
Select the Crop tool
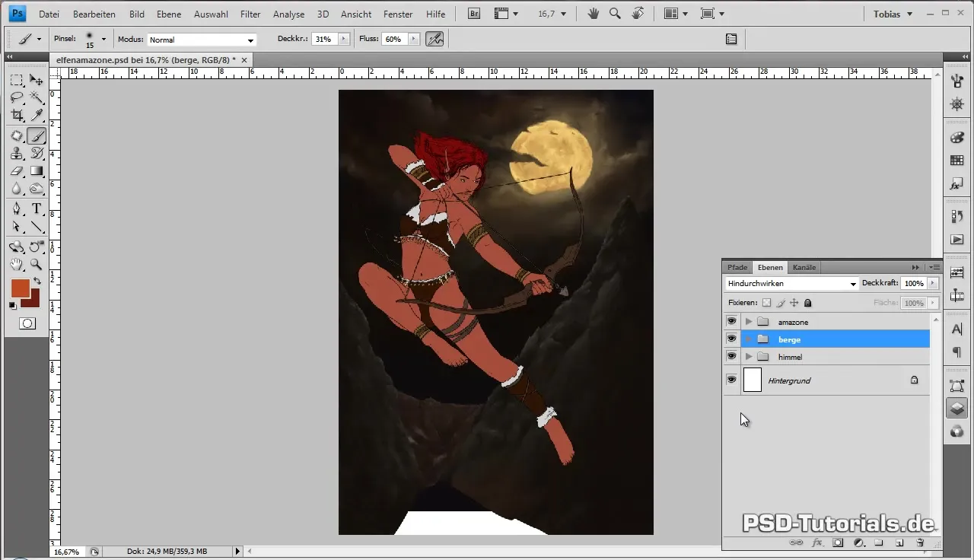16,115
